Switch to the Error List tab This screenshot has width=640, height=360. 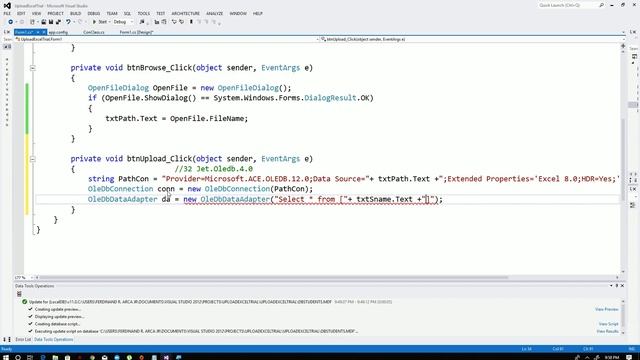23,340
